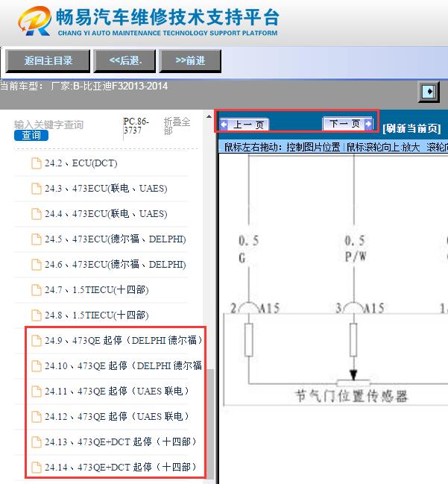The image size is (448, 484).
Task: Open tree item 24.5、473ECU(德尔福、DELPHI)
Action: pyautogui.click(x=115, y=239)
